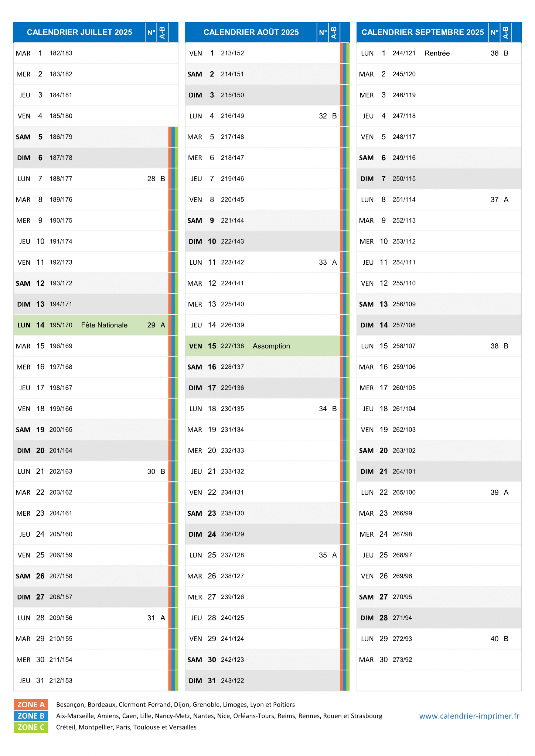This screenshot has height=756, width=535.
Task: Click the ZONE A orange legend swatch
Action: point(31,704)
